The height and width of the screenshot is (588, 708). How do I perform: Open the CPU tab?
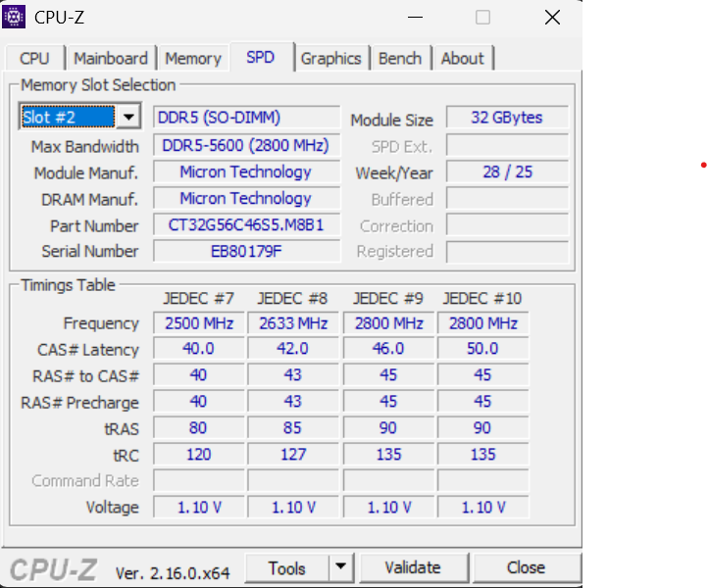tap(34, 58)
